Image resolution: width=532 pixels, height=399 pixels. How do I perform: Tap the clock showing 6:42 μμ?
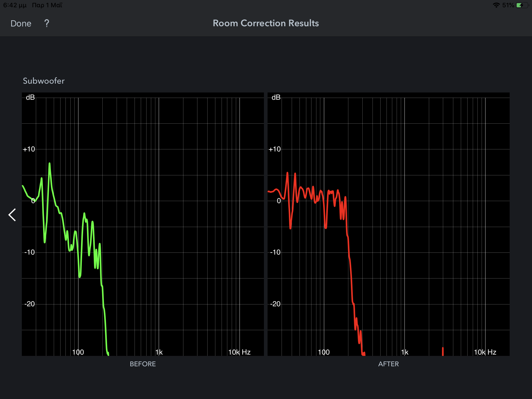[x=15, y=5]
